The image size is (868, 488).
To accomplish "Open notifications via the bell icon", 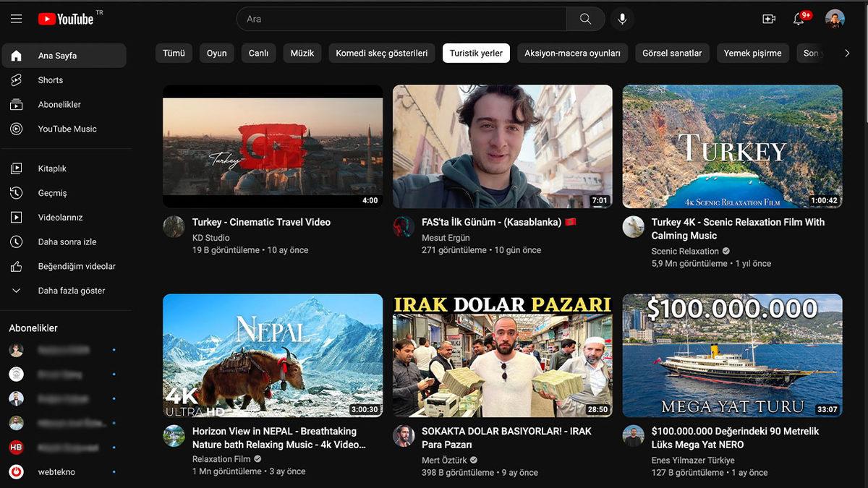I will 799,20.
